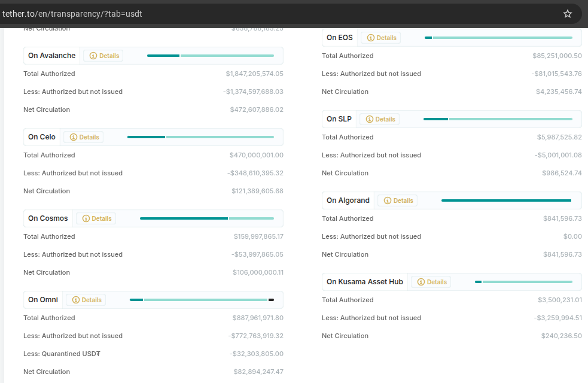Click the SLP circulation progress bar
This screenshot has width=588, height=383.
[x=498, y=119]
